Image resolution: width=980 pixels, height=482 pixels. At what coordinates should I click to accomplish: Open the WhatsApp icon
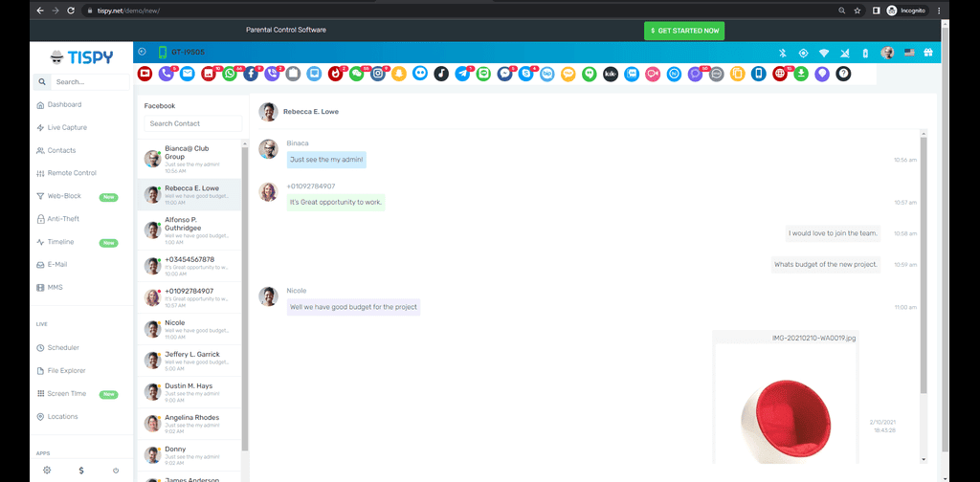(x=230, y=74)
